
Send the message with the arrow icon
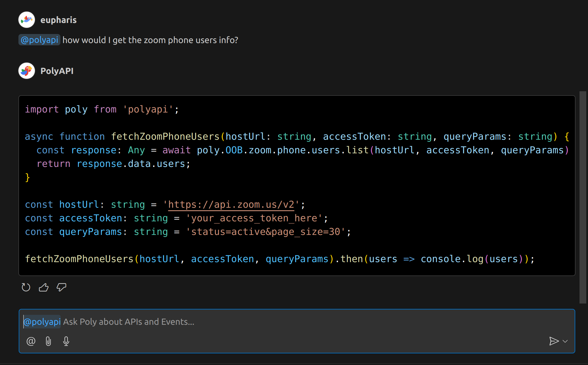(554, 341)
